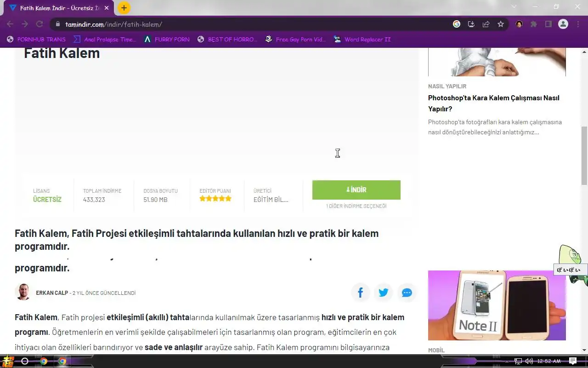Screen dimensions: 588x368
Task: Show hidden system tray icons
Action: tap(507, 361)
